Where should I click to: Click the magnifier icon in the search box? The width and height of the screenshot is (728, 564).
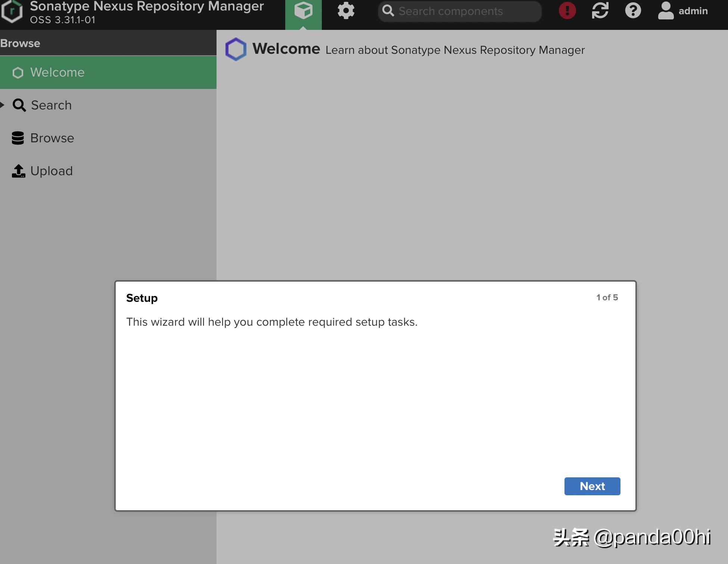(x=388, y=11)
